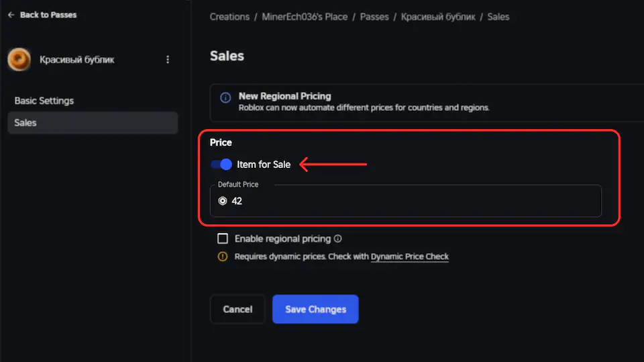Select the Sales sidebar tab
The height and width of the screenshot is (362, 644).
[x=25, y=123]
